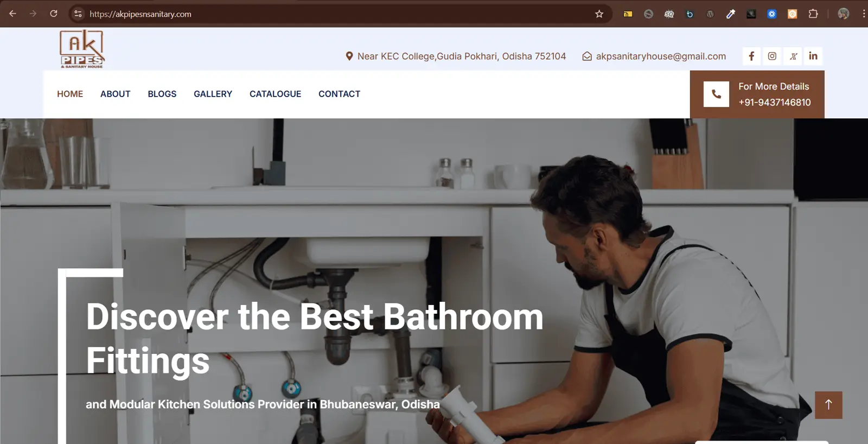The image size is (868, 444).
Task: Open the GALLERY page
Action: 213,94
